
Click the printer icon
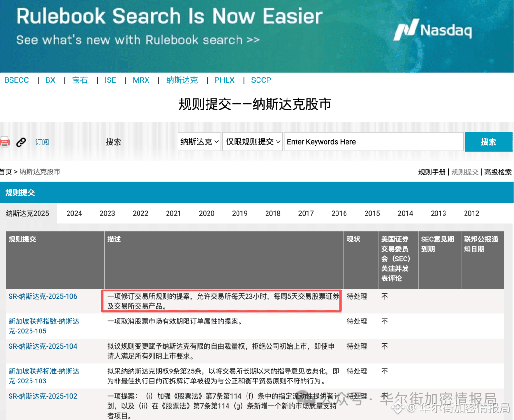tap(5, 142)
